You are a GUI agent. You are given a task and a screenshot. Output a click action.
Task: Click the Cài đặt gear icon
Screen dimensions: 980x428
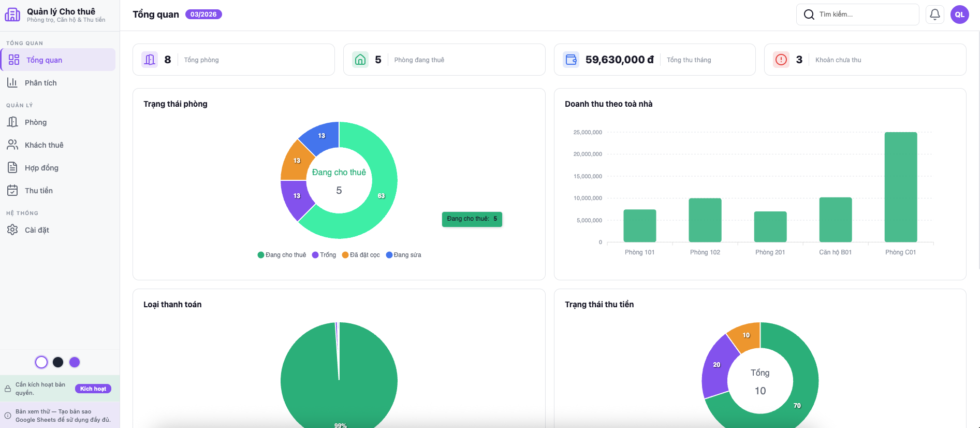(12, 230)
